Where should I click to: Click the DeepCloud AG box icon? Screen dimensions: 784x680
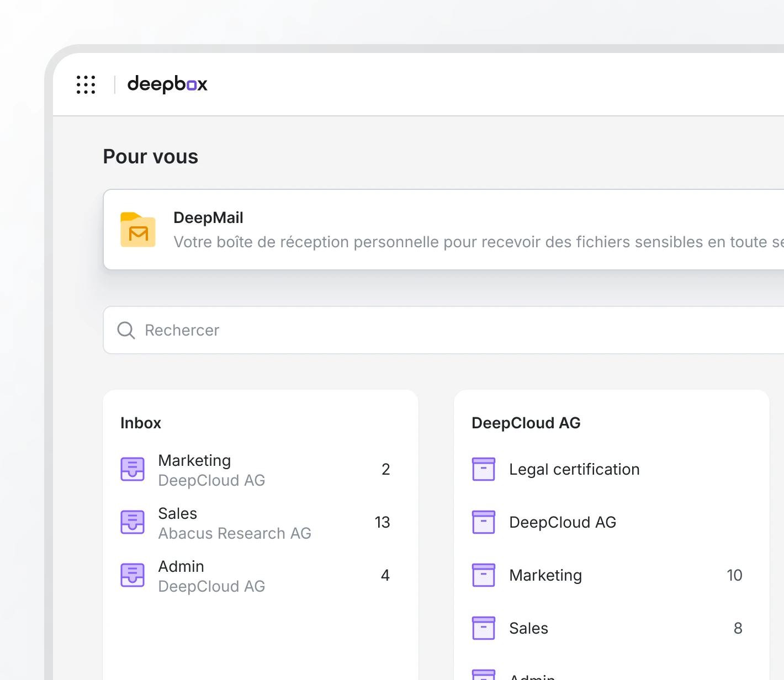tap(484, 522)
